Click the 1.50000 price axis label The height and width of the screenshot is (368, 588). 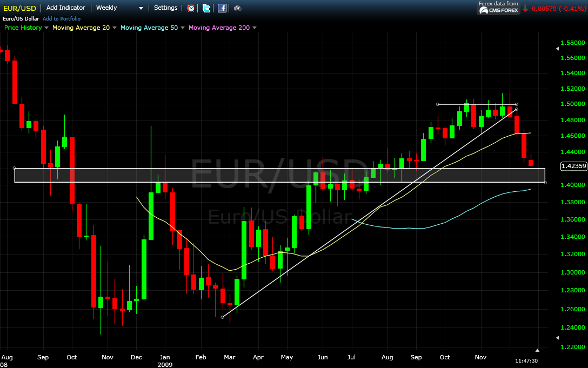click(573, 104)
